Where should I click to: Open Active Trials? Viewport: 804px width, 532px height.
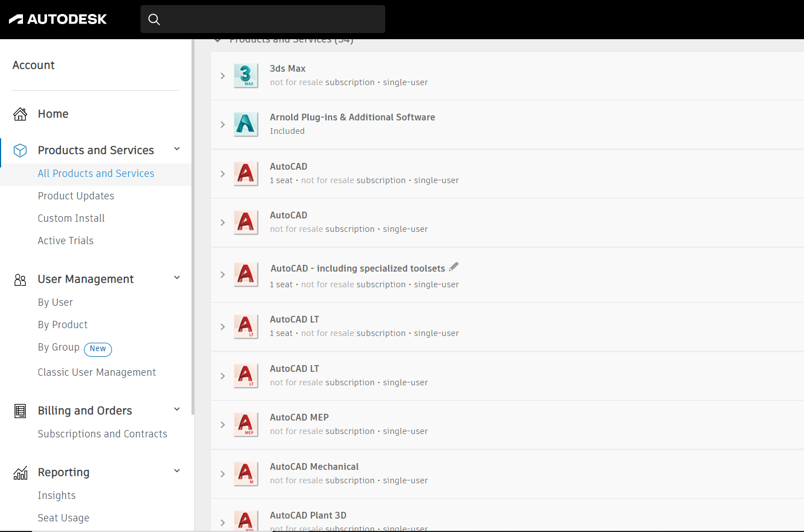click(66, 241)
